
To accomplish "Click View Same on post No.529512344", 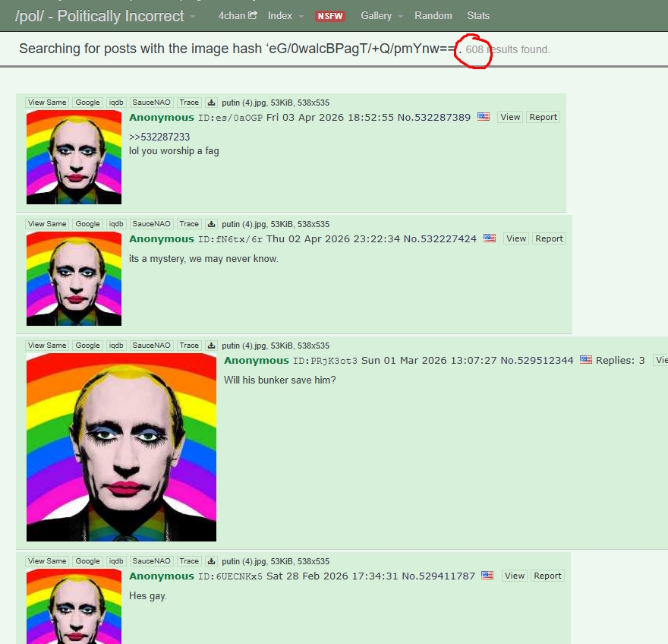I will coord(47,346).
